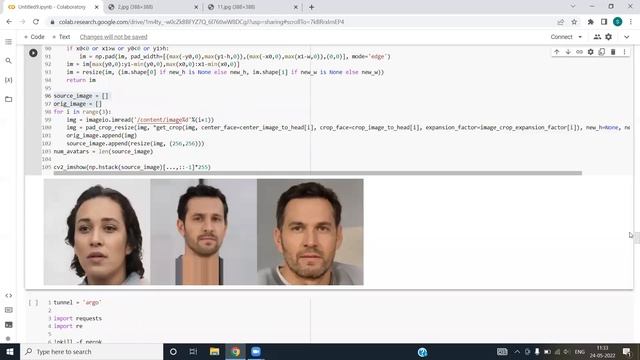Viewport: 640px width, 360px height.
Task: Share this page from the address bar icon
Action: 560,22
